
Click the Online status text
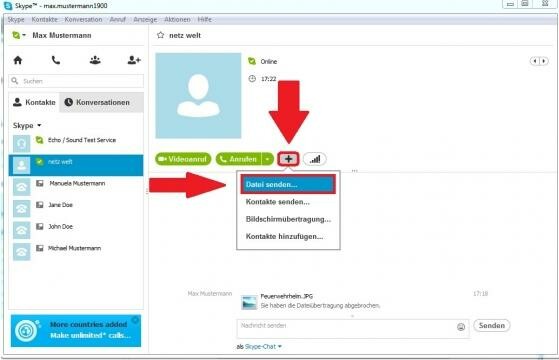(268, 62)
